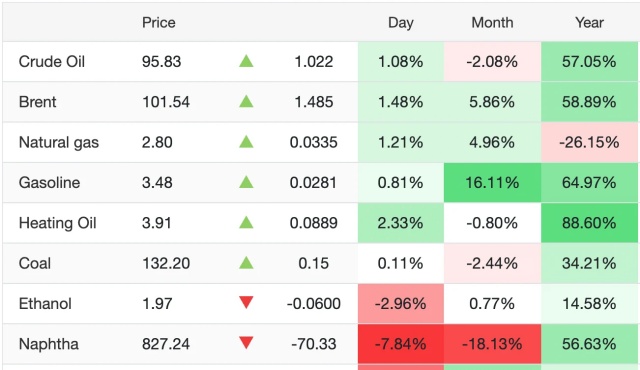Select Crude Oil price 95.83
Image resolution: width=640 pixels, height=370 pixels.
point(161,62)
